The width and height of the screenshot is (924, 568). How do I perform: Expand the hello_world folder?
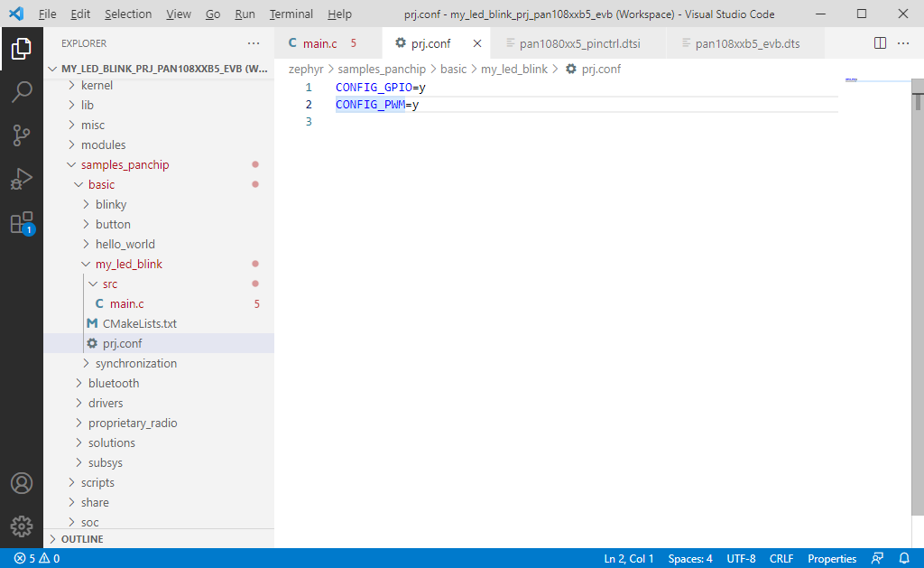[x=159, y=244]
